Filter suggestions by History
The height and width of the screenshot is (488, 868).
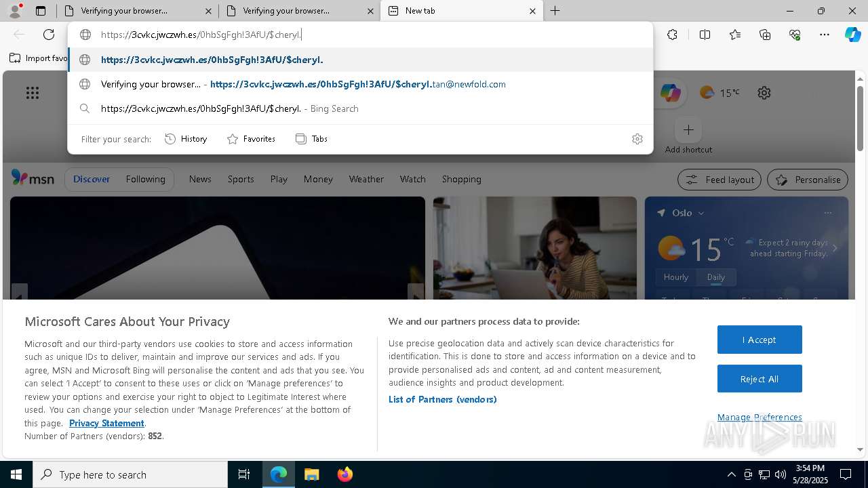[x=186, y=139]
